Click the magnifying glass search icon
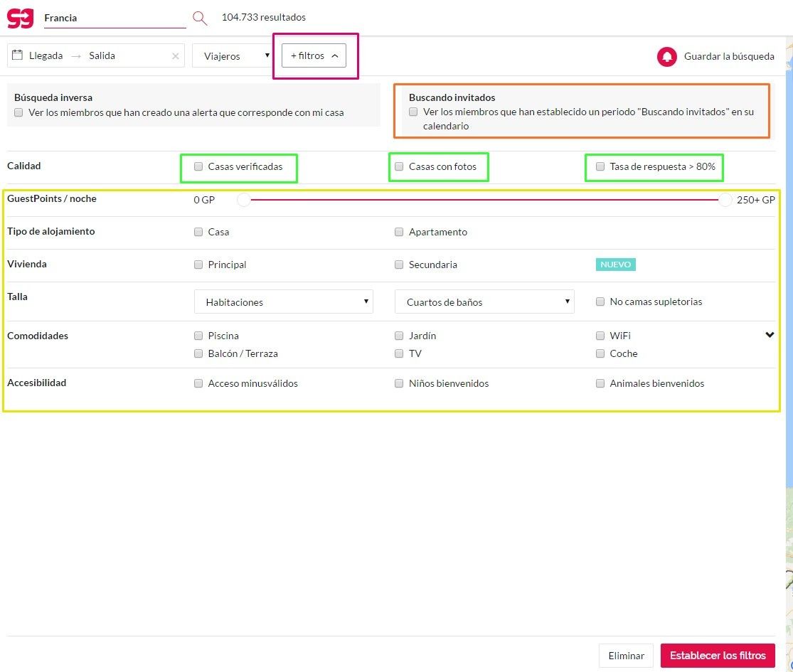 pos(200,18)
